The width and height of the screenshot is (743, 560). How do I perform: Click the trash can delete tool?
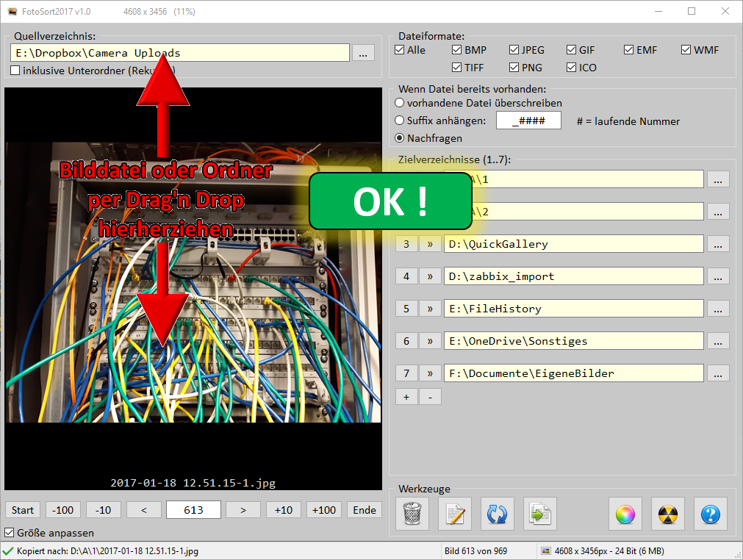pyautogui.click(x=412, y=514)
